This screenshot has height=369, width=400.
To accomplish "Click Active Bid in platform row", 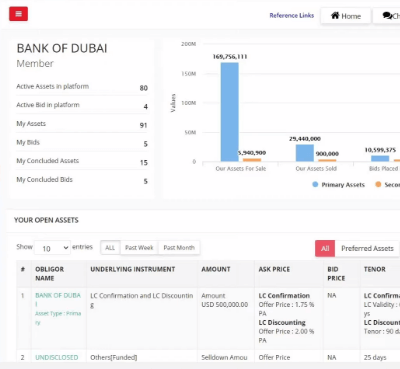I will [x=82, y=105].
